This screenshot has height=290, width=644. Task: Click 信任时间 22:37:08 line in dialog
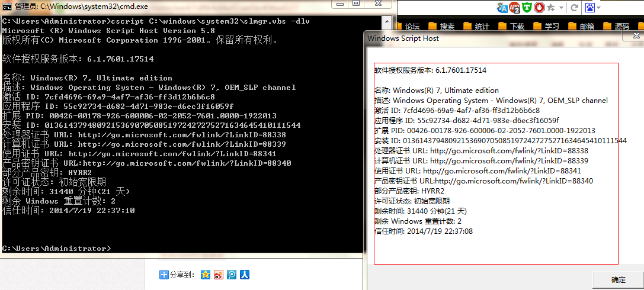click(x=424, y=231)
